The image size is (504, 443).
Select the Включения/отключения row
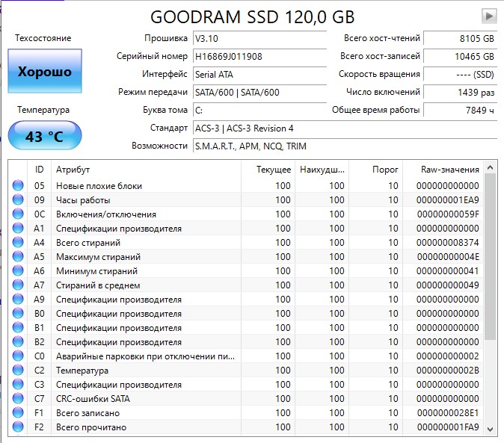(246, 214)
